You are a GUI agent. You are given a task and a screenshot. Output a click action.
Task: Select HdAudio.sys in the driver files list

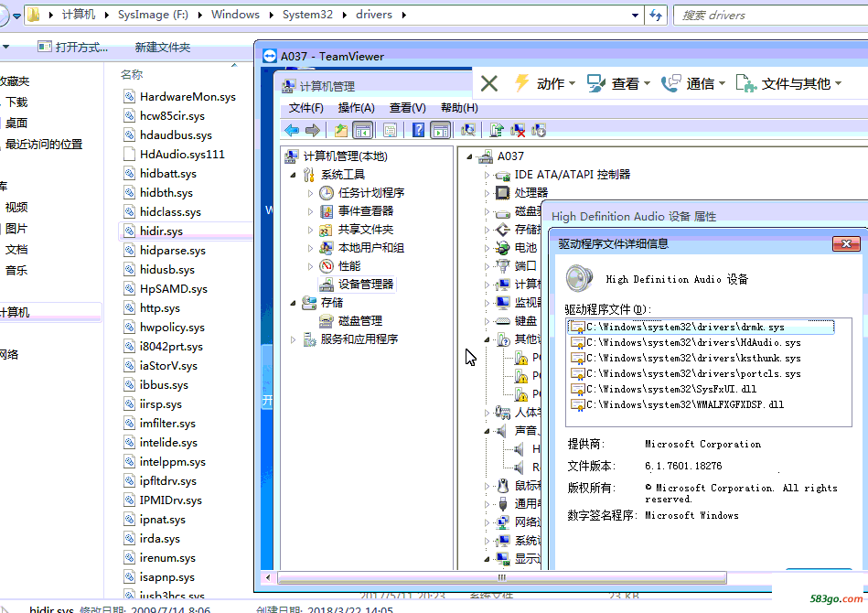tap(686, 343)
